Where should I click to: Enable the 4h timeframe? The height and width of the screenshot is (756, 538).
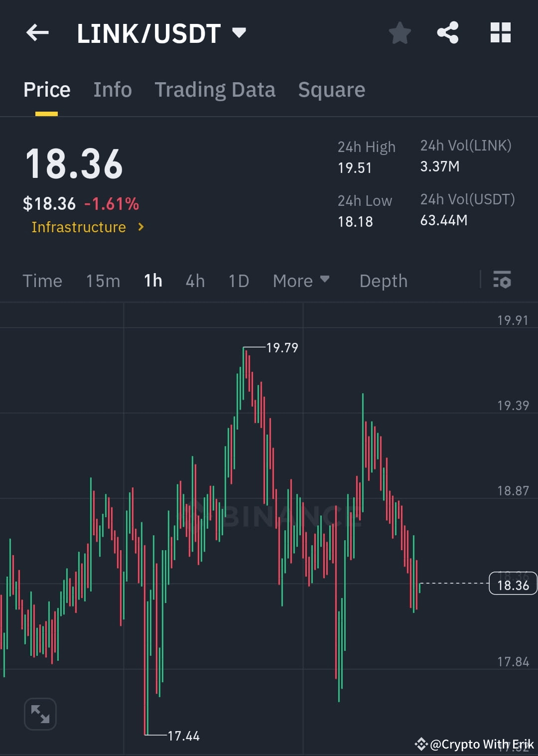point(195,281)
